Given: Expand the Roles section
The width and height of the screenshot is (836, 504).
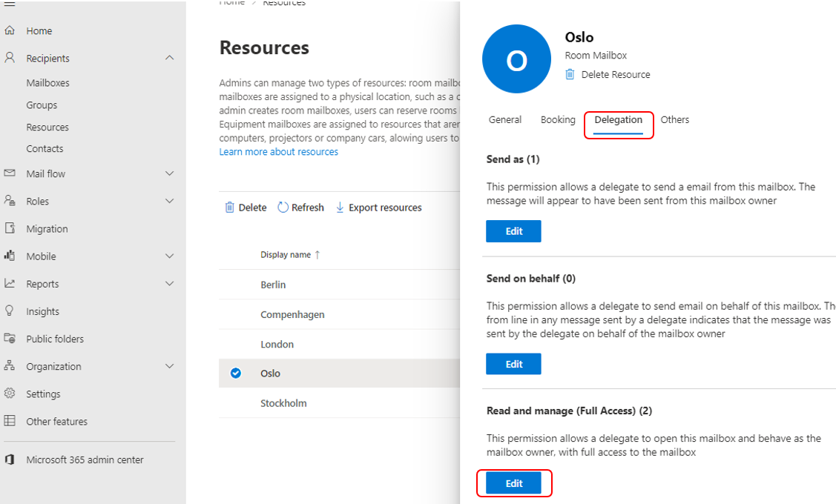Looking at the screenshot, I should [x=169, y=201].
